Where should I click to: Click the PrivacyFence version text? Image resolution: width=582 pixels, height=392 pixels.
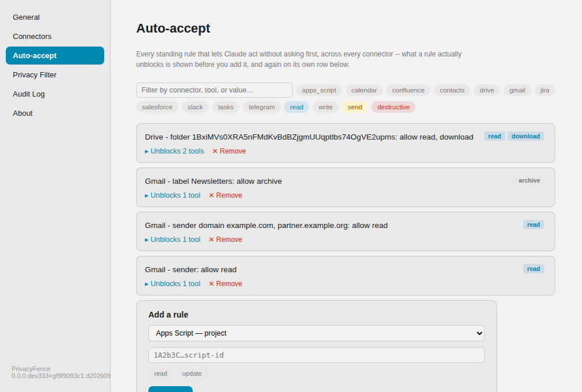pyautogui.click(x=61, y=372)
